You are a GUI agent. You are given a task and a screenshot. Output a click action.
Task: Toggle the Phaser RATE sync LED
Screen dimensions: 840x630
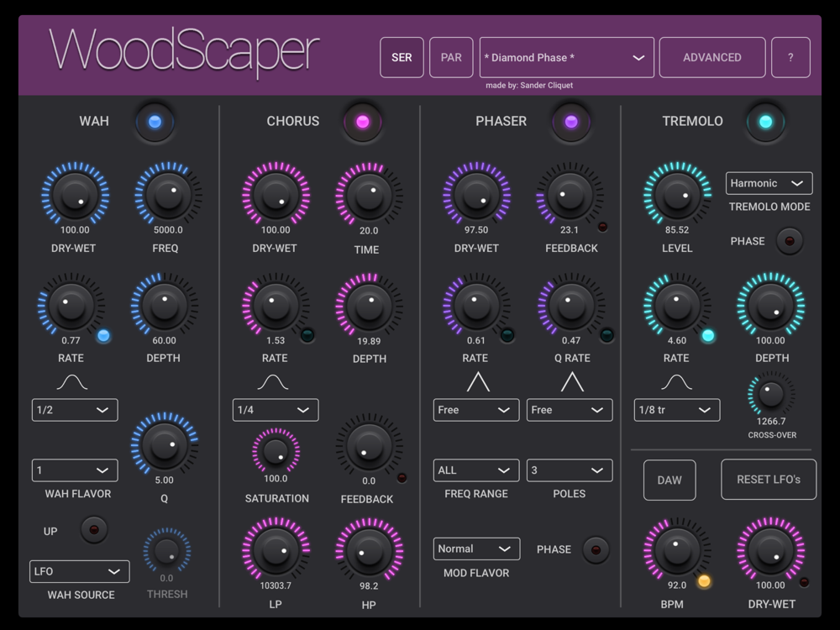coord(507,336)
